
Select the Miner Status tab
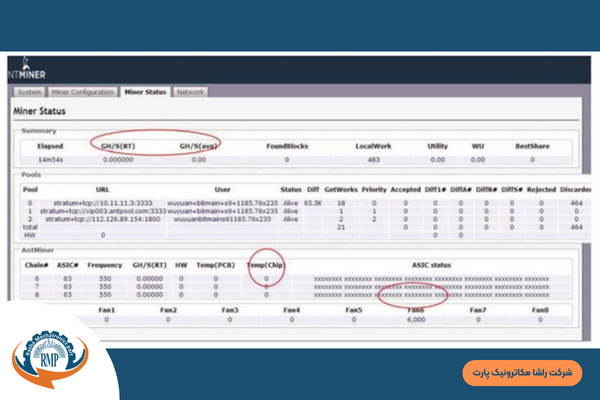pos(145,92)
